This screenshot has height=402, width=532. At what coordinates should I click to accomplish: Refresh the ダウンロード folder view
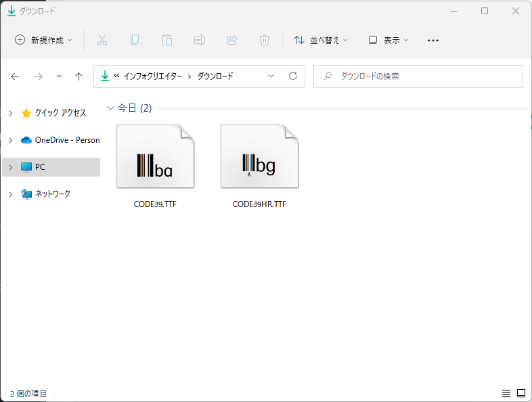(x=292, y=76)
